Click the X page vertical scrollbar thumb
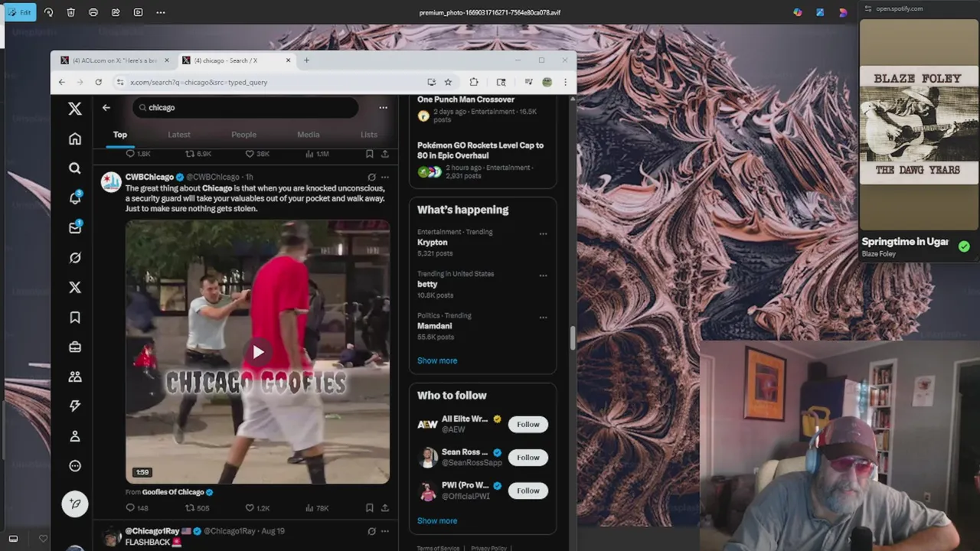Viewport: 980px width, 551px height. coord(573,338)
